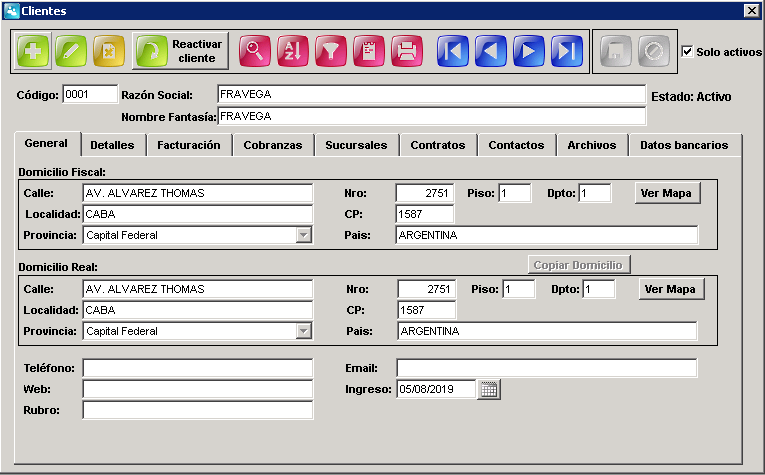
Task: Expand Provincia dropdown in Domicilio Real
Action: coord(303,331)
